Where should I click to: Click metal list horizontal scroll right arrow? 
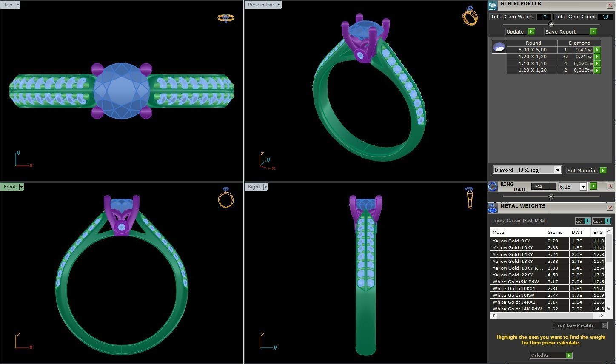coord(602,316)
